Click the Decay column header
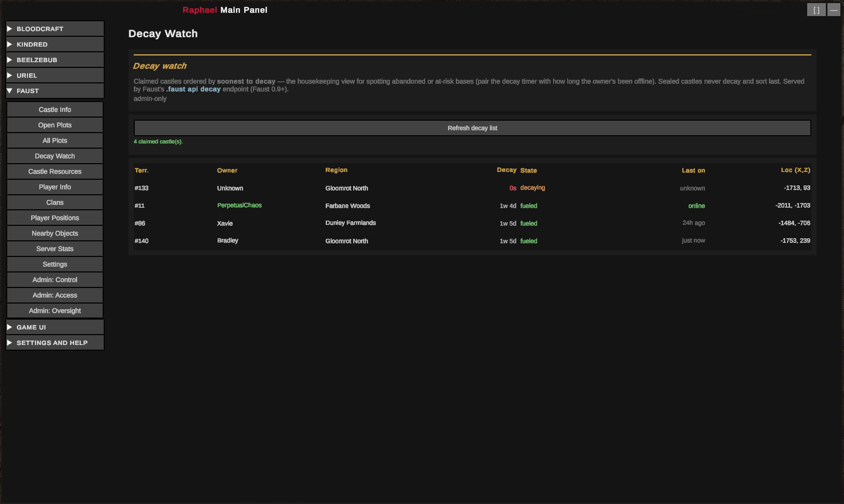 pos(507,170)
